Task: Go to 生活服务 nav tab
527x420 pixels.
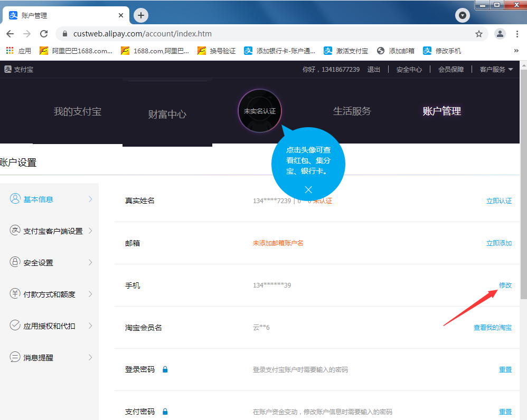Action: [x=352, y=111]
